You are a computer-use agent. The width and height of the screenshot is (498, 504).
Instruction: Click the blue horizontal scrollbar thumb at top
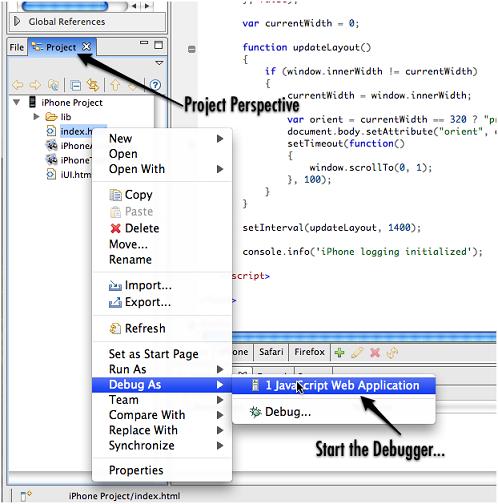coord(65,6)
